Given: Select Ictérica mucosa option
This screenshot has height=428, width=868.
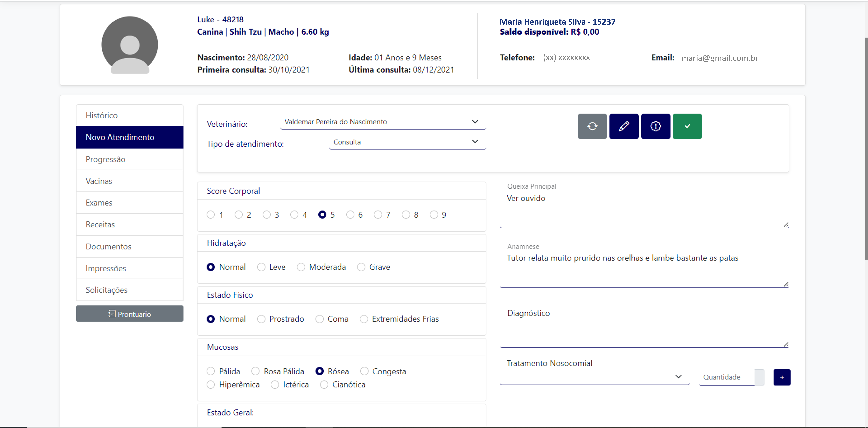Looking at the screenshot, I should click(275, 385).
